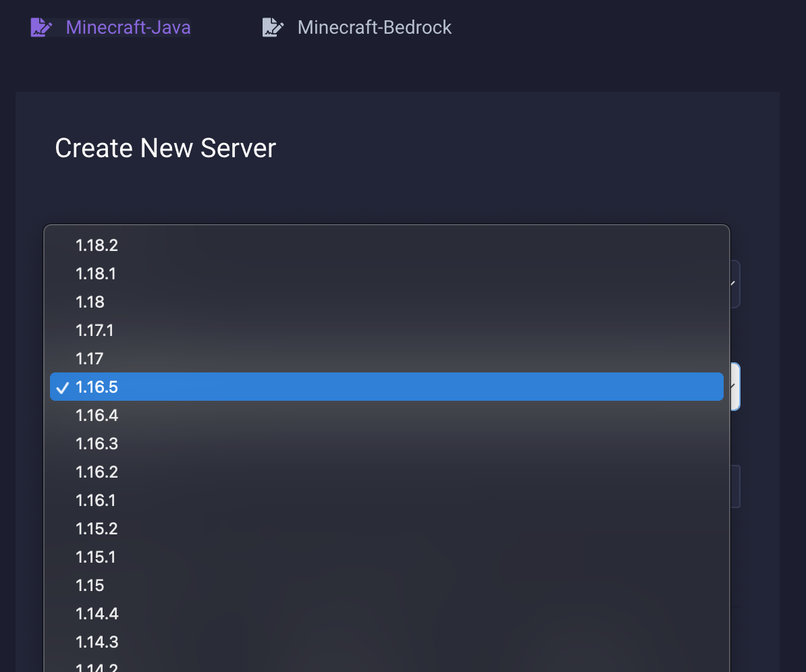This screenshot has width=806, height=672.
Task: Select the 1.16.1 version option
Action: 96,501
